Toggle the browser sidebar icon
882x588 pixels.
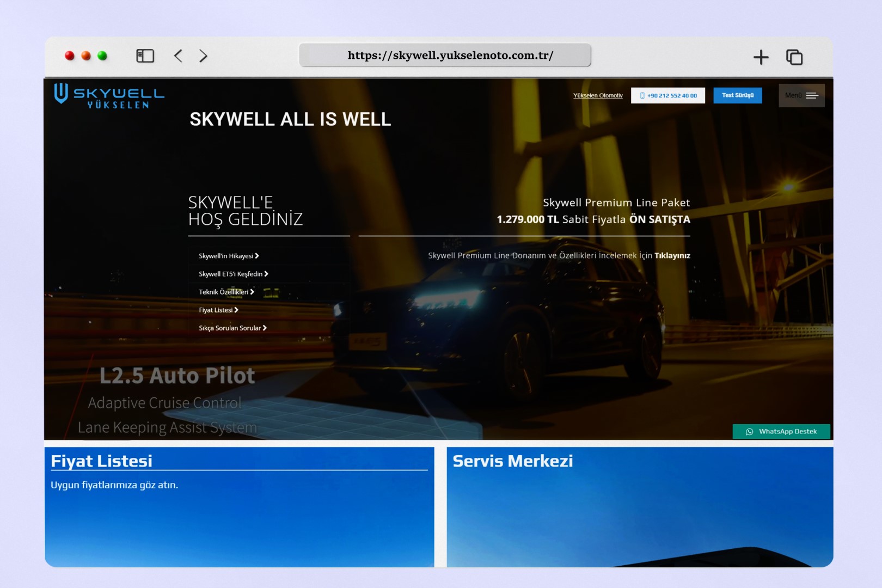[x=145, y=56]
